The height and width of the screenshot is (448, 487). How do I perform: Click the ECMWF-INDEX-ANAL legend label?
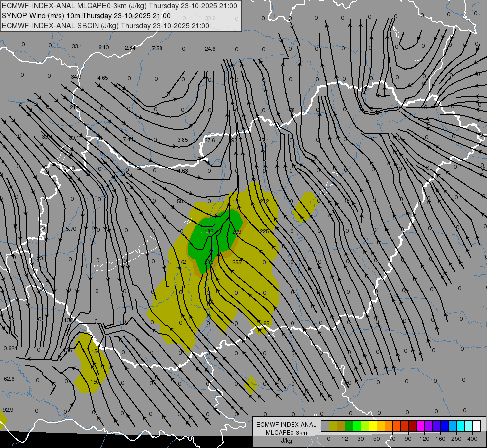(286, 425)
